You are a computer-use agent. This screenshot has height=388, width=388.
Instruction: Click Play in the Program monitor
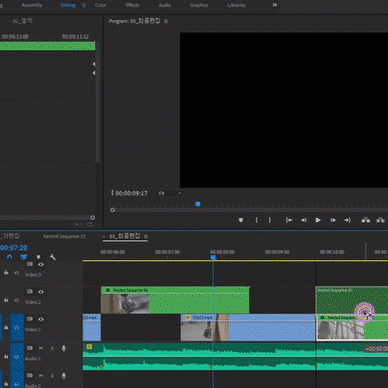click(318, 220)
